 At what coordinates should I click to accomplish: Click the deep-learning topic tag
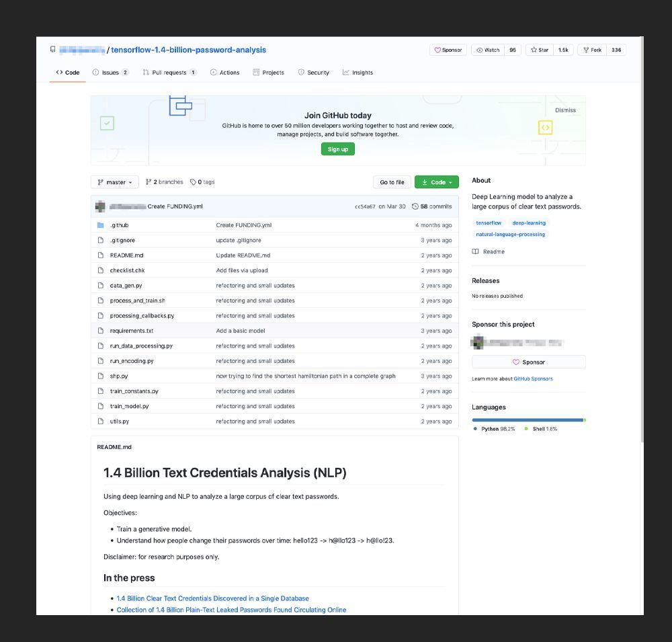pos(529,223)
